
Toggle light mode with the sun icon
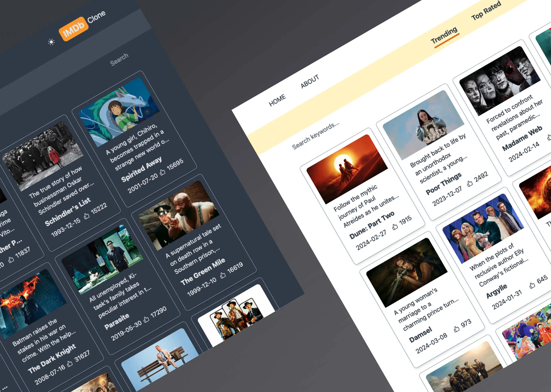coord(51,42)
